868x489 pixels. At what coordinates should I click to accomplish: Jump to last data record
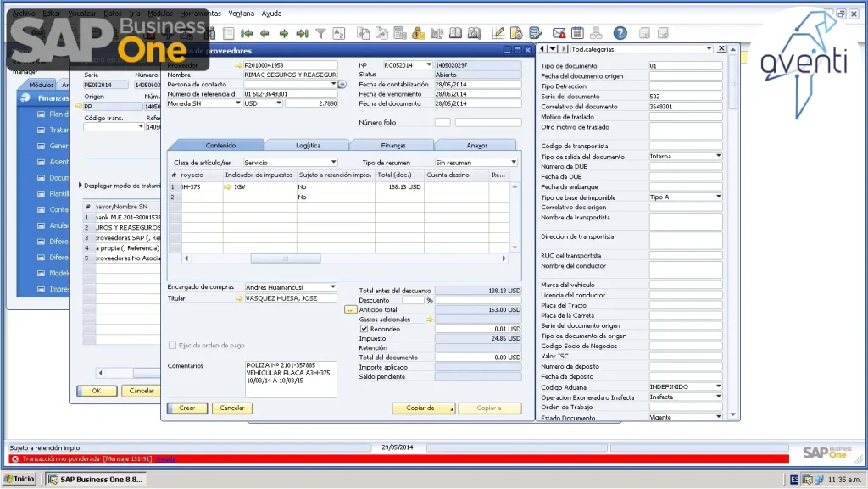[x=302, y=34]
